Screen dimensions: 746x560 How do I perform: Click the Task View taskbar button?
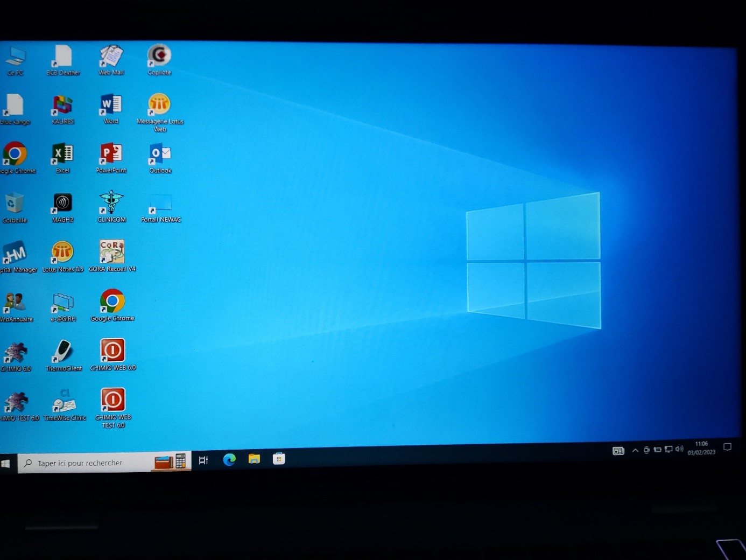coord(203,460)
